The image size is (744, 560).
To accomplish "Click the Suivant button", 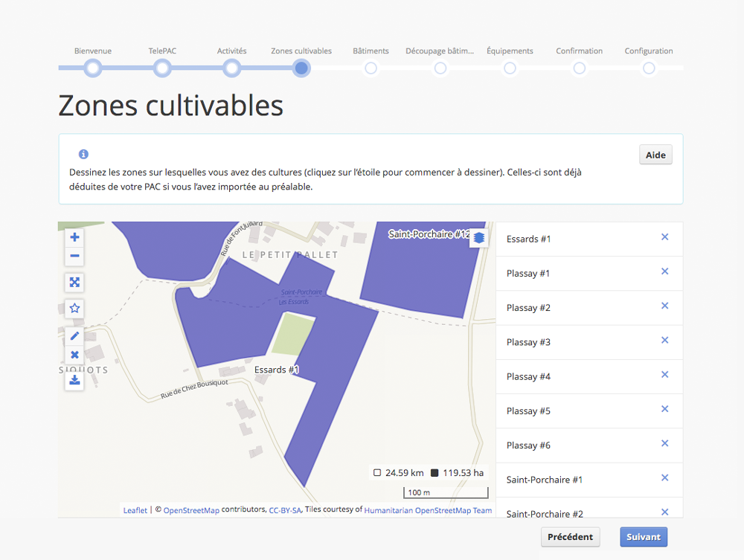I will click(644, 537).
